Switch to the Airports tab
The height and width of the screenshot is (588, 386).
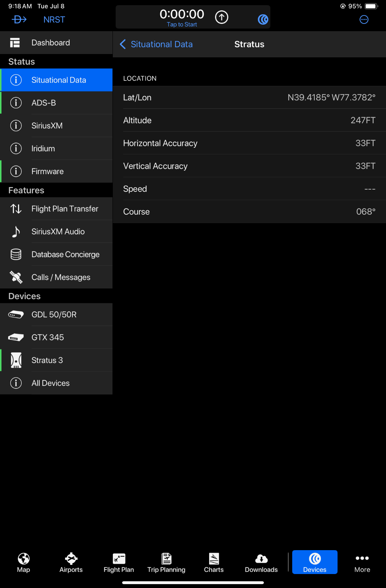[71, 562]
